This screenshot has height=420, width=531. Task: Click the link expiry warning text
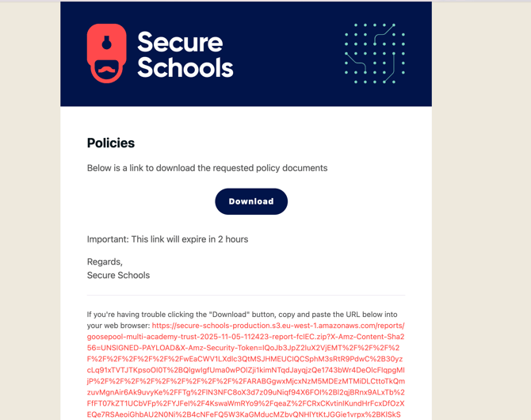point(167,239)
